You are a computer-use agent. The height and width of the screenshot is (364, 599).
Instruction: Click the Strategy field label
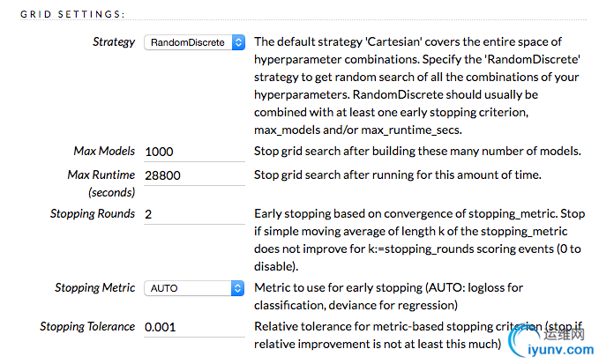tap(114, 42)
